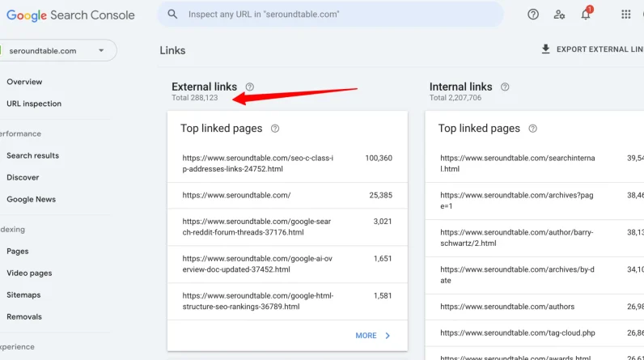Open Discover report
The image size is (644, 360).
click(23, 177)
